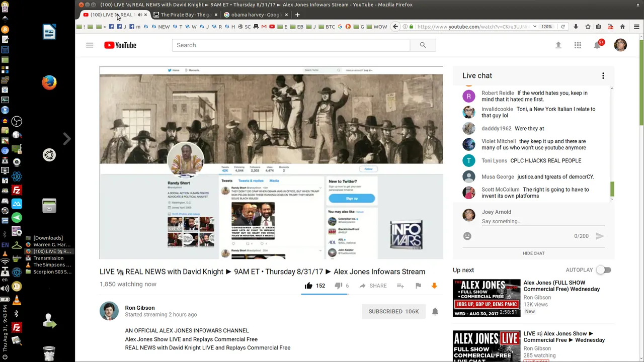Dislike the video with thumbs down

pos(338,286)
